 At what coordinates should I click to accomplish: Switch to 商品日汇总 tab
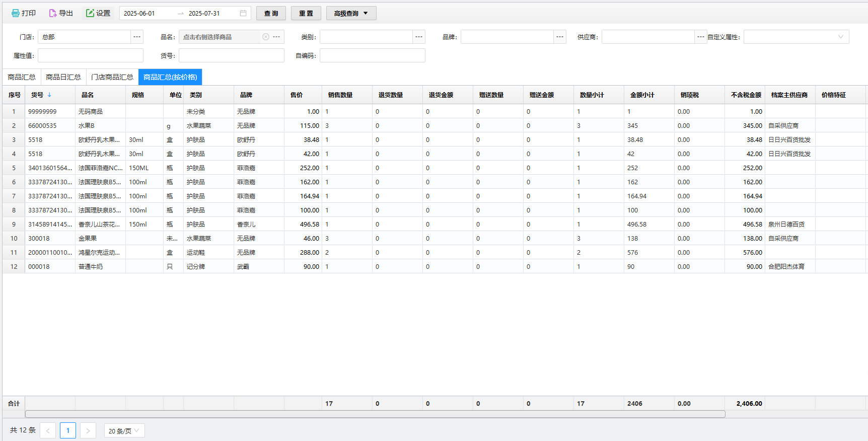(x=63, y=77)
